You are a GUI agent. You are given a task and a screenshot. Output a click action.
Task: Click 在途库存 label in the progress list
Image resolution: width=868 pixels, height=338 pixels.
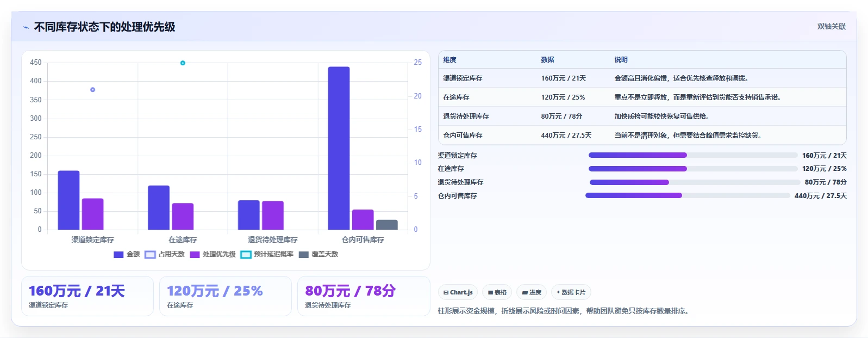(451, 169)
